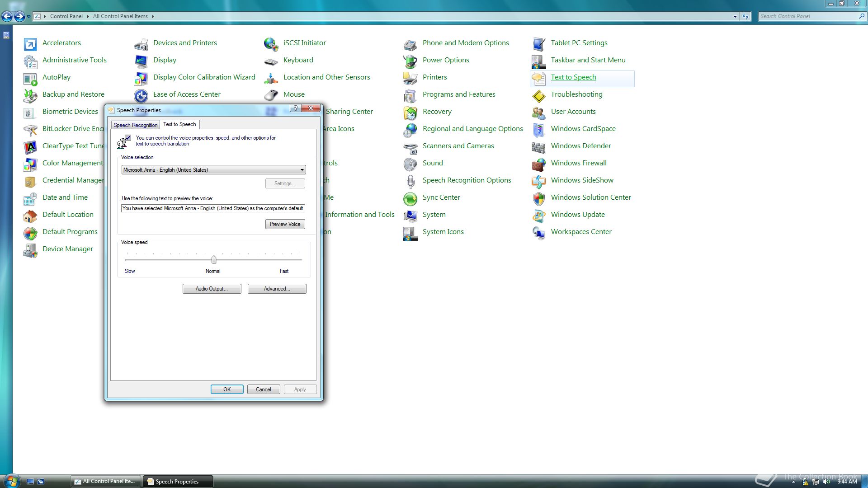Expand the address bar history dropdown arrow

point(735,16)
